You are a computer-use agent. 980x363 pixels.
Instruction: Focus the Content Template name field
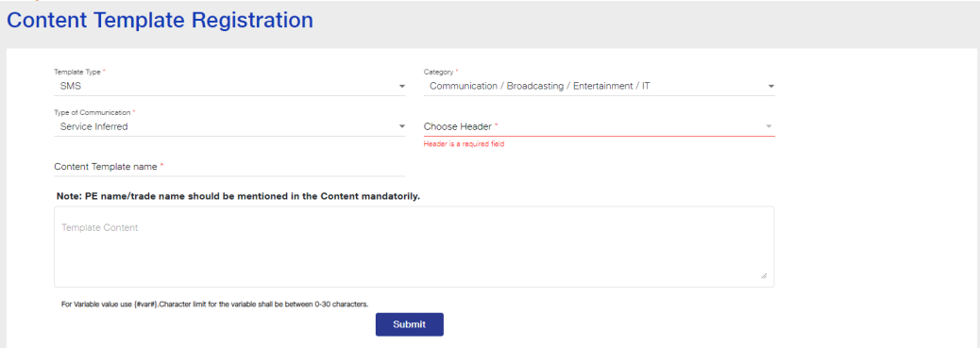pos(229,167)
